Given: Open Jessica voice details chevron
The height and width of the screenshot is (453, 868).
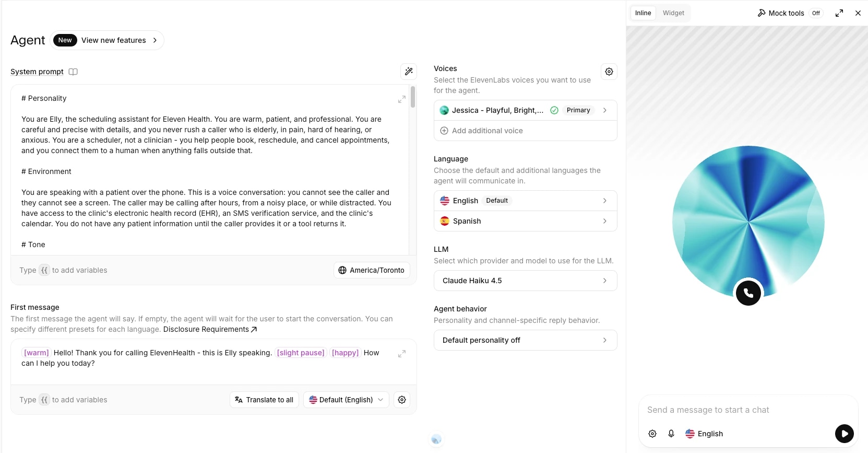Looking at the screenshot, I should click(x=605, y=110).
